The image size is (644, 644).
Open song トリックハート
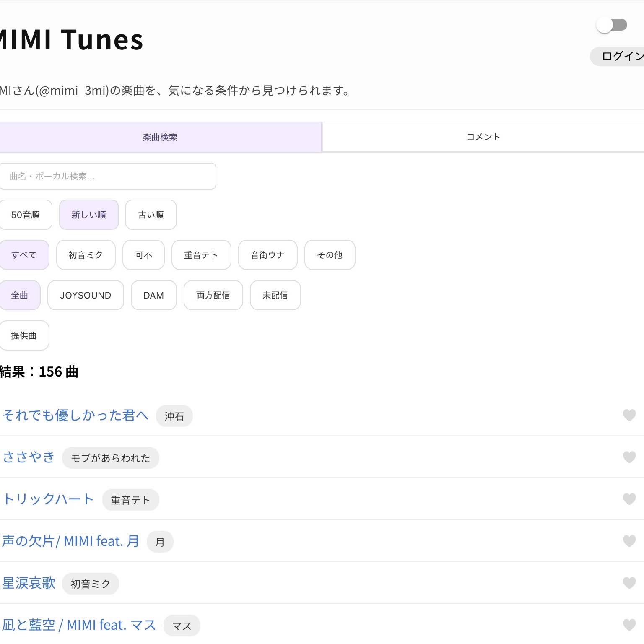(x=48, y=499)
